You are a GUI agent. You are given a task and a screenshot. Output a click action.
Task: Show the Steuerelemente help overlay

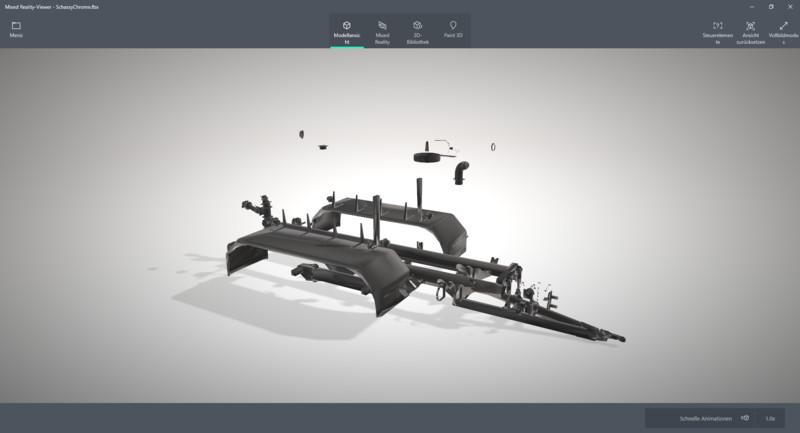coord(717,32)
